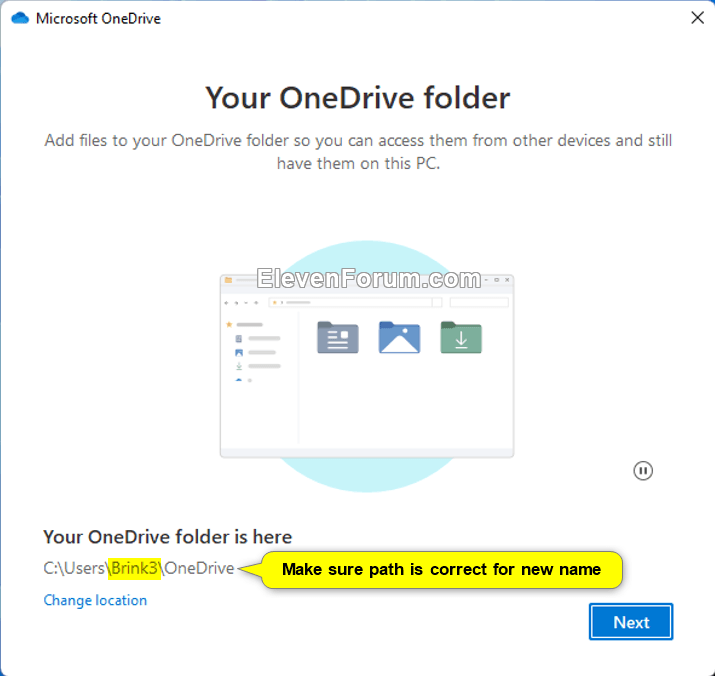Image resolution: width=715 pixels, height=676 pixels.
Task: Click the 'Your OneDrive folder is here' label
Action: pos(167,537)
